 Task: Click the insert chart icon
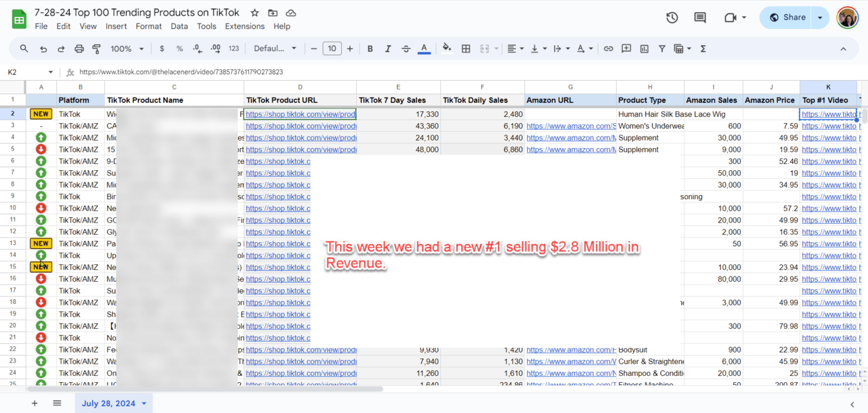[644, 48]
